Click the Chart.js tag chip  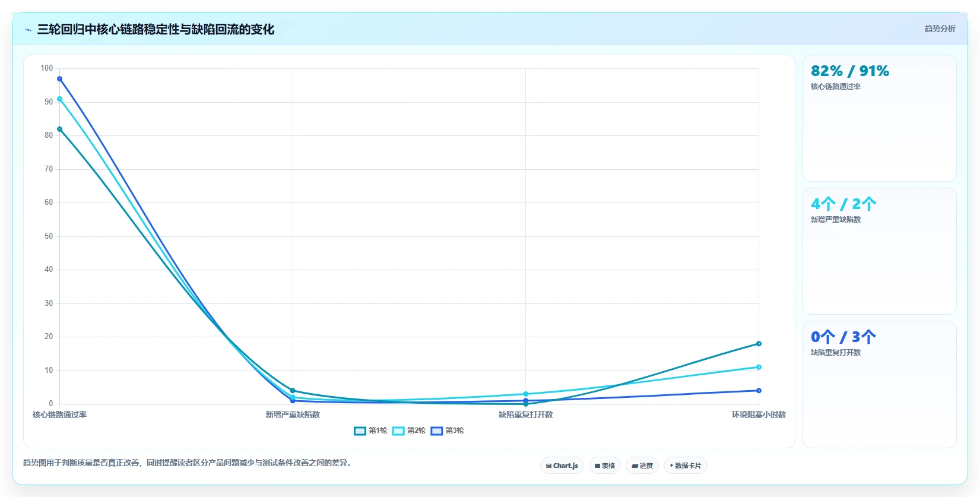click(562, 466)
